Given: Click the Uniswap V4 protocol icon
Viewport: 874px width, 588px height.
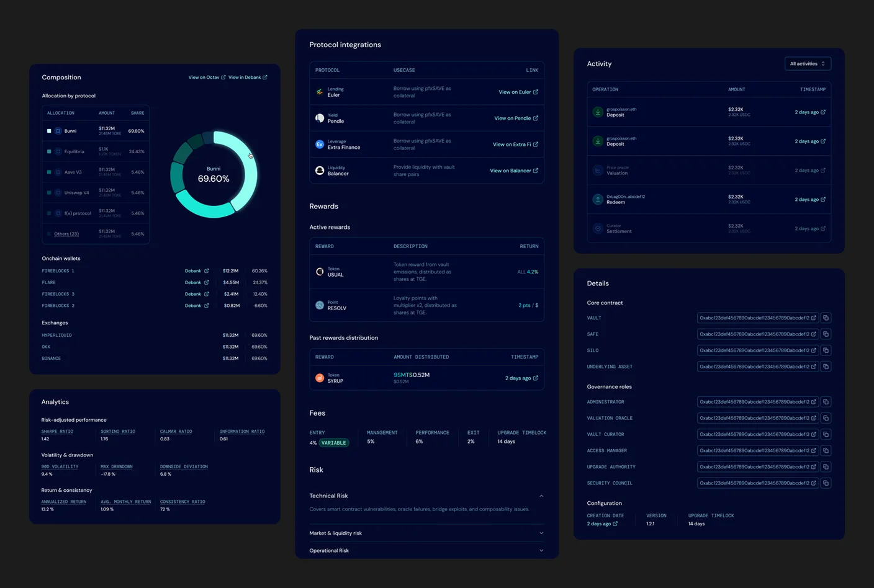Looking at the screenshot, I should coord(58,192).
